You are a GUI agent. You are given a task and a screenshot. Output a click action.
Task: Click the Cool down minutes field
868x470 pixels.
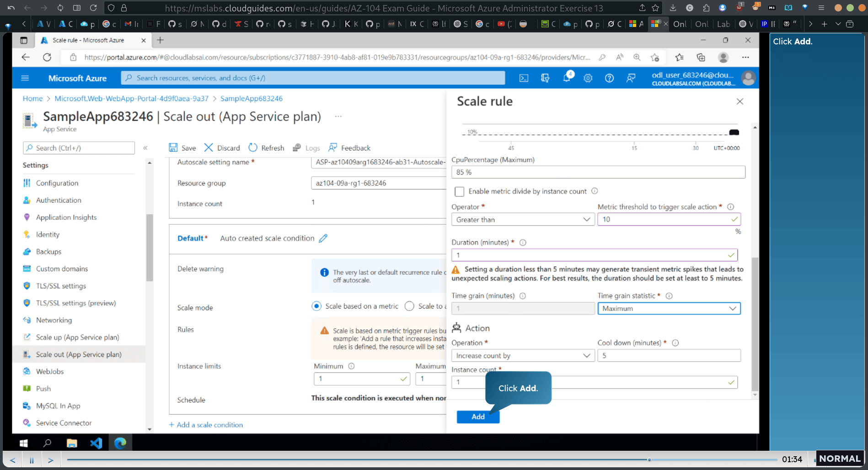(x=669, y=356)
